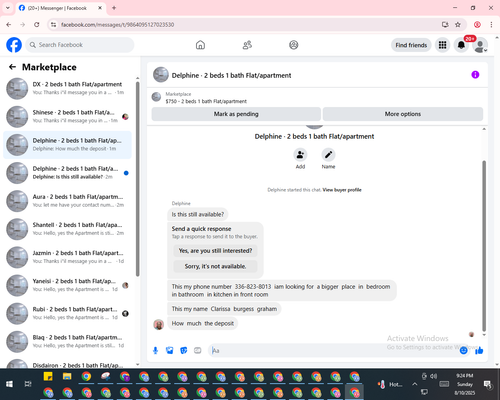This screenshot has height=400, width=500.
Task: Close the Messenger Facebook tab
Action: [100, 8]
